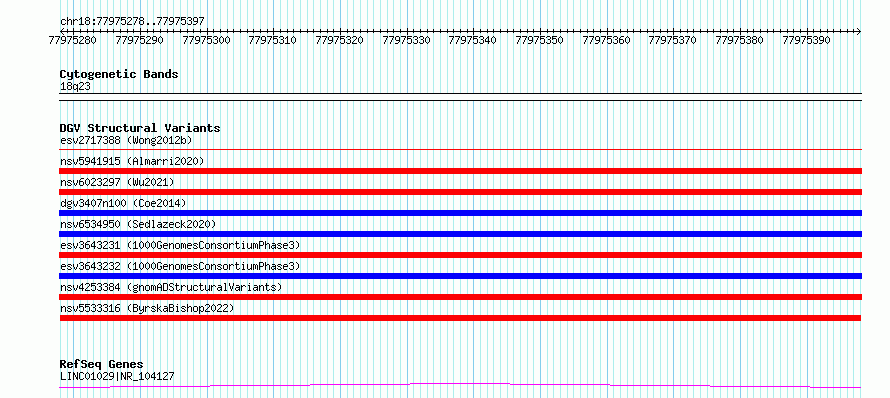Viewport: 890px width, 398px height.
Task: Click ruler position 77975390
Action: click(x=807, y=40)
